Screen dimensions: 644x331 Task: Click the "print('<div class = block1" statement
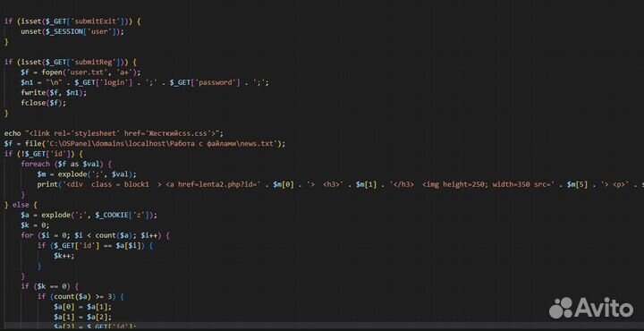coord(341,184)
